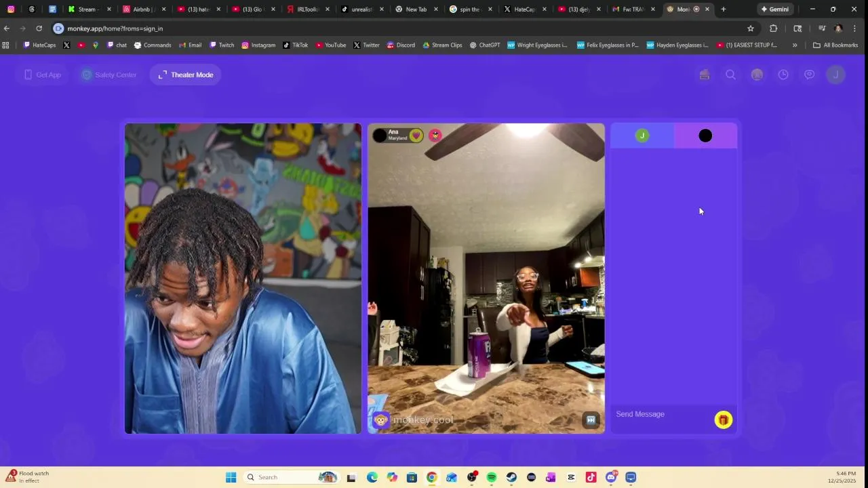The width and height of the screenshot is (868, 488).
Task: Open the chat messages bubble icon
Action: pos(810,75)
